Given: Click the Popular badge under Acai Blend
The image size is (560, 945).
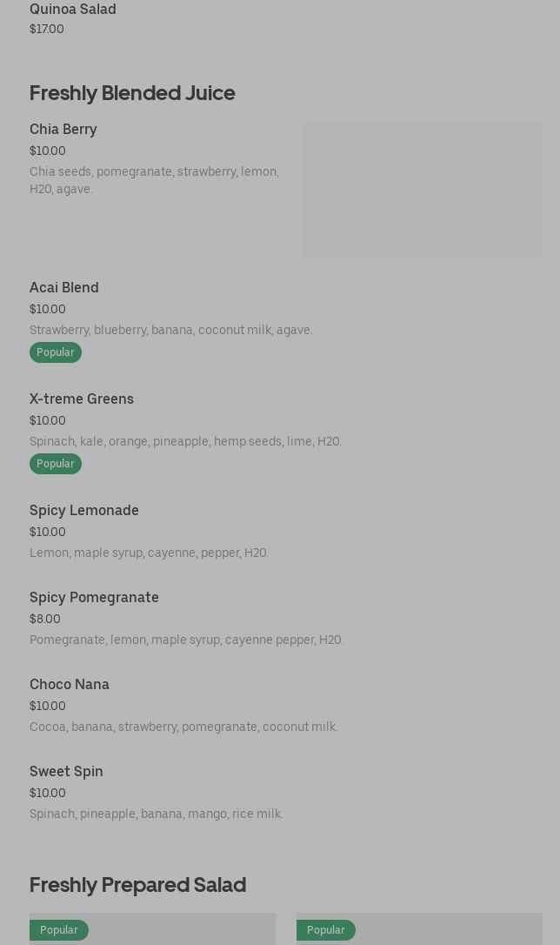Looking at the screenshot, I should pyautogui.click(x=56, y=352).
